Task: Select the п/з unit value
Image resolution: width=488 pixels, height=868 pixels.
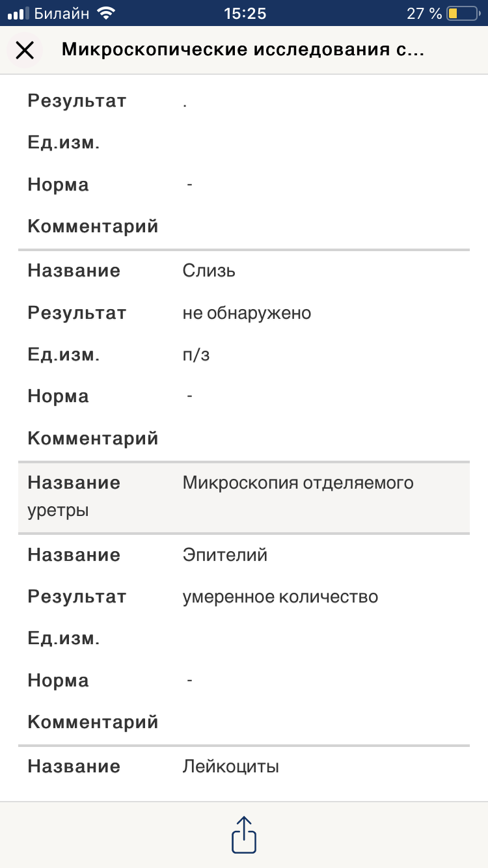Action: [x=196, y=355]
